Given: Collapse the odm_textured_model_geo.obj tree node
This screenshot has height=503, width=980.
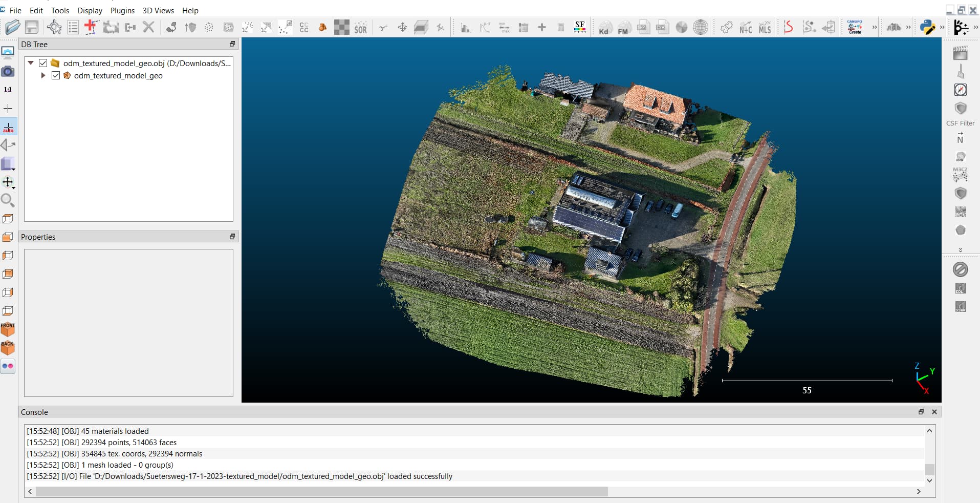Looking at the screenshot, I should click(x=31, y=63).
